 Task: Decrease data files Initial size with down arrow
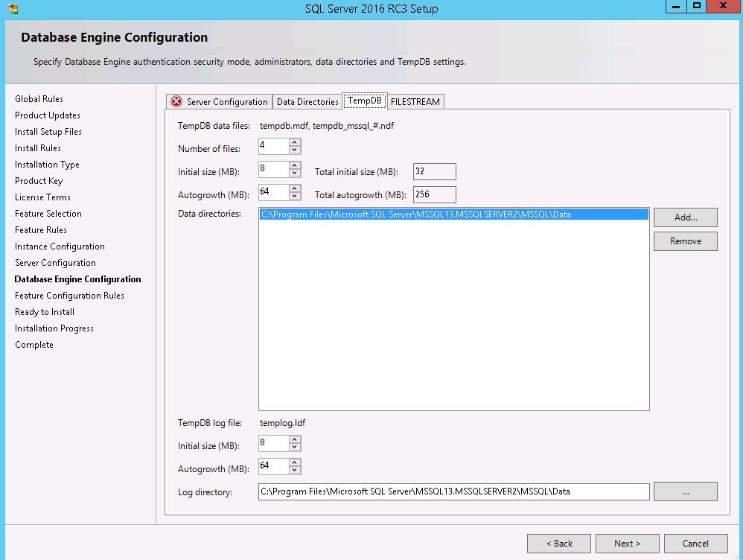coord(295,173)
